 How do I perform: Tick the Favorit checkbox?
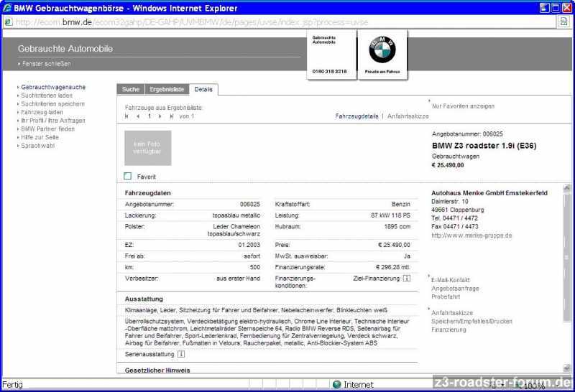pyautogui.click(x=128, y=176)
